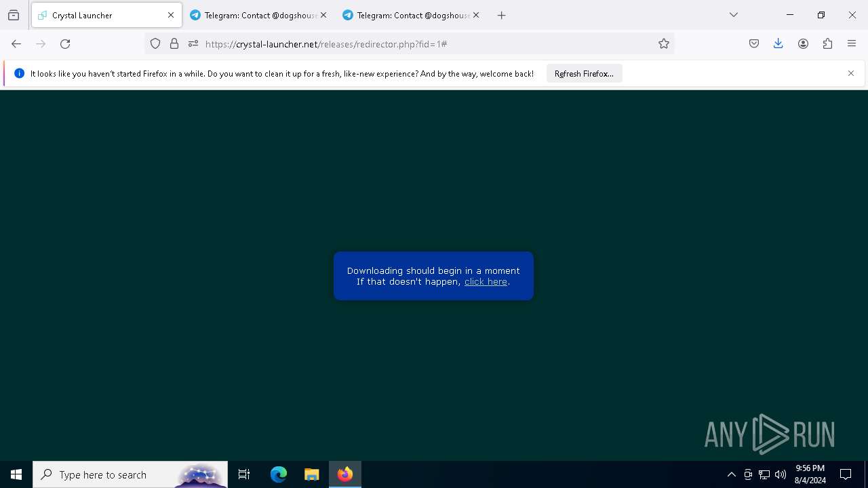Open Firefox application hamburger menu

point(852,44)
